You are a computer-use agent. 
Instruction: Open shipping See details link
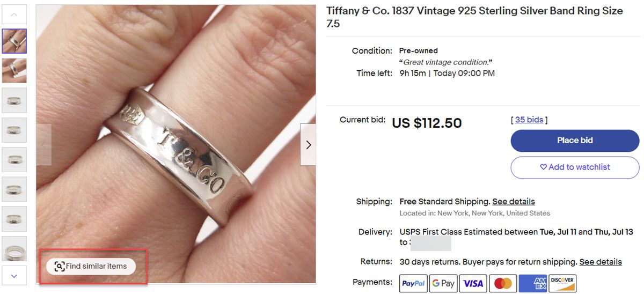tap(514, 202)
